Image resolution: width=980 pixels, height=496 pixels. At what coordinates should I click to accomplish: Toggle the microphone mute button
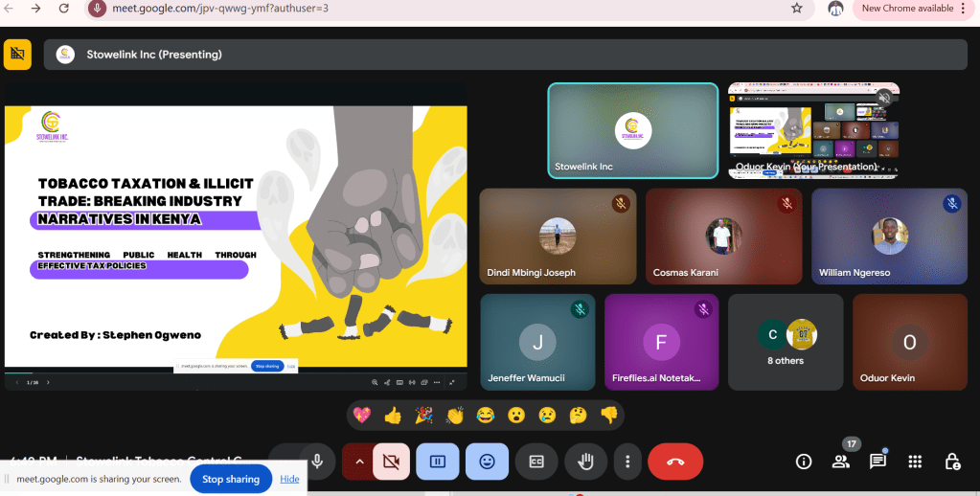point(317,462)
